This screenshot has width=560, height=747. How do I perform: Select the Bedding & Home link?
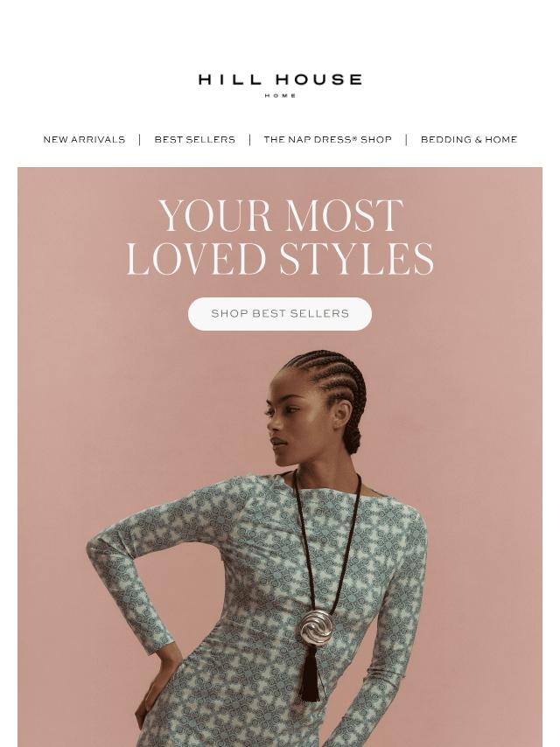(x=469, y=140)
